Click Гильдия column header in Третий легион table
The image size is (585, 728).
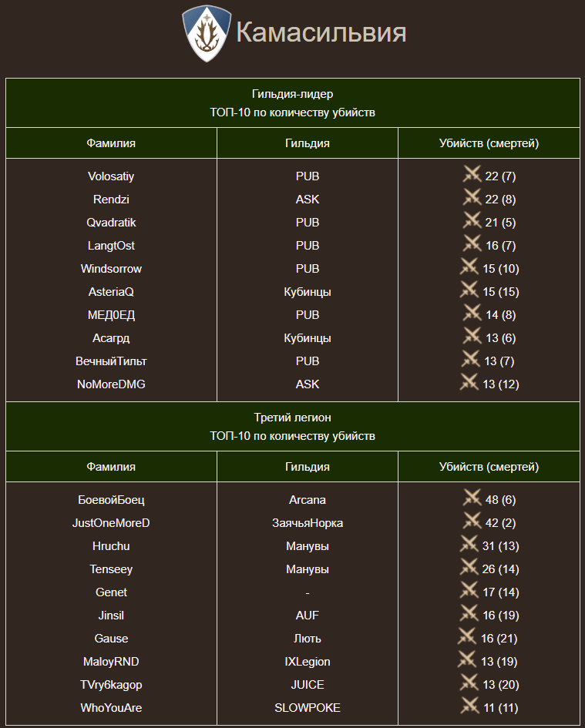pos(308,467)
